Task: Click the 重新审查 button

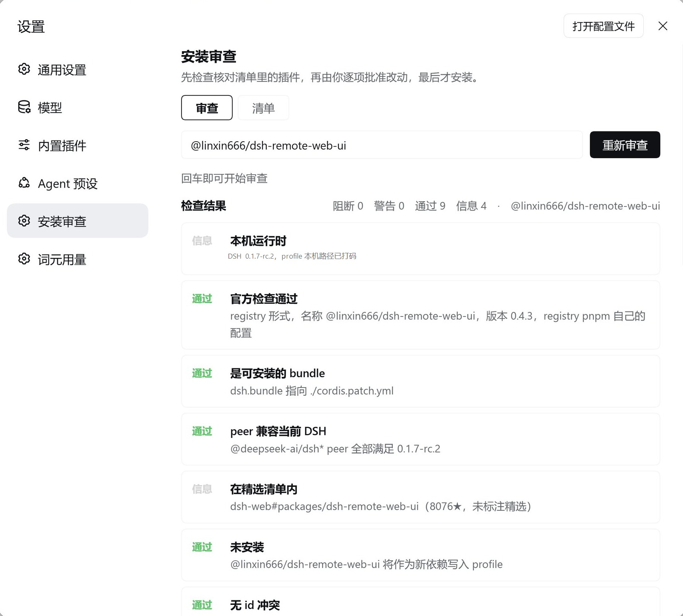Action: coord(625,145)
